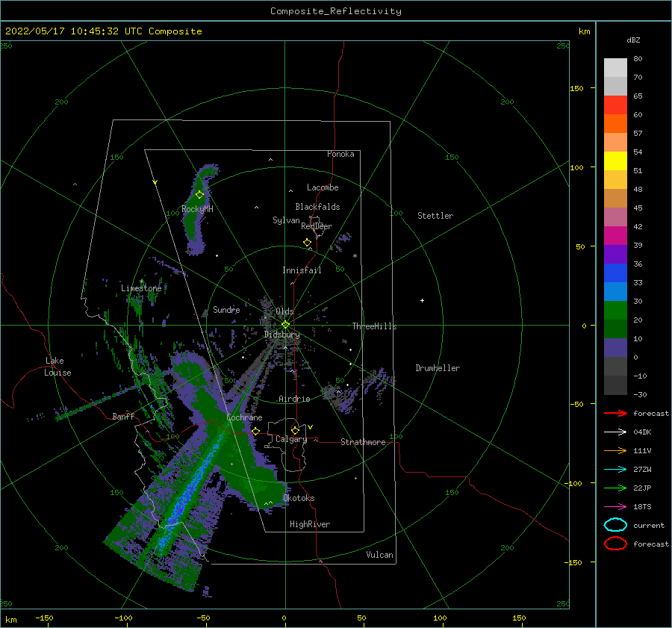This screenshot has height=628, width=672.
Task: Click the Vulcan town label
Action: pyautogui.click(x=379, y=555)
